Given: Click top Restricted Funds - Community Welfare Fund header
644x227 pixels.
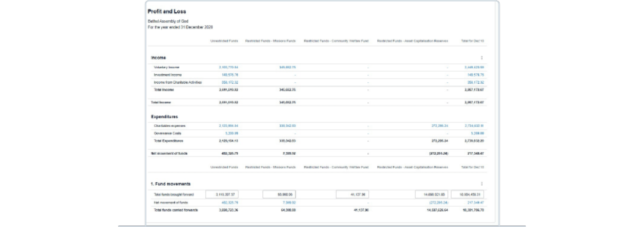Looking at the screenshot, I should click(336, 41).
